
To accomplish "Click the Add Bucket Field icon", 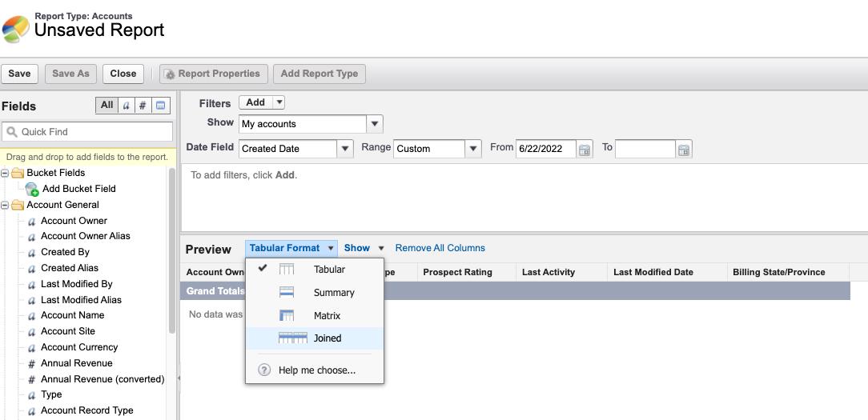I will point(32,190).
